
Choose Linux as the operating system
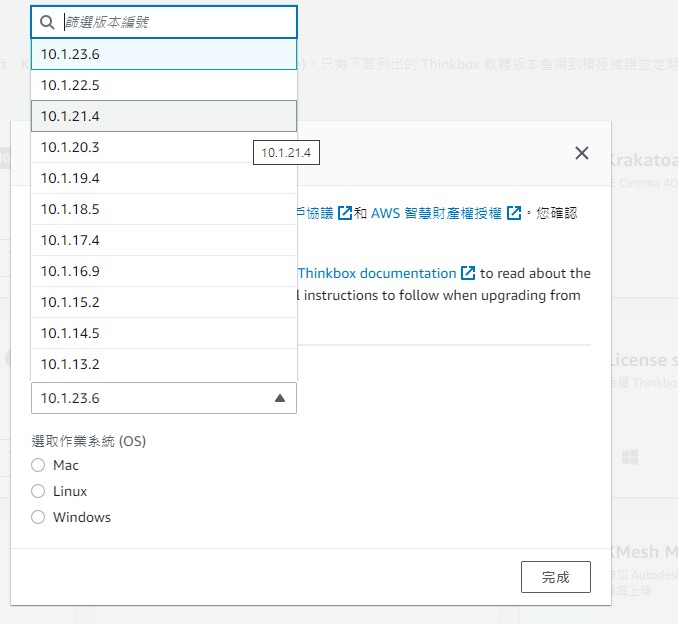(x=38, y=491)
